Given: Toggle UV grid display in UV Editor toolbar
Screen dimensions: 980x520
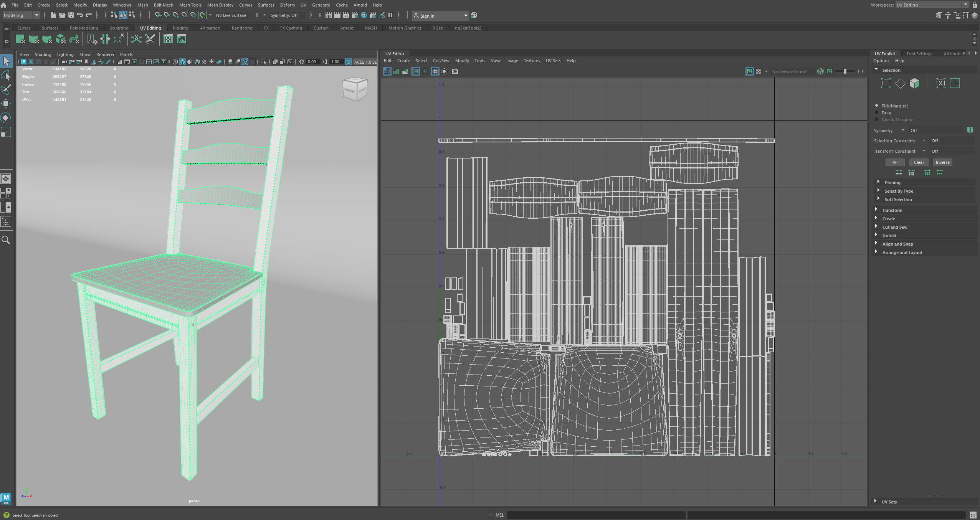Looking at the screenshot, I should click(435, 71).
